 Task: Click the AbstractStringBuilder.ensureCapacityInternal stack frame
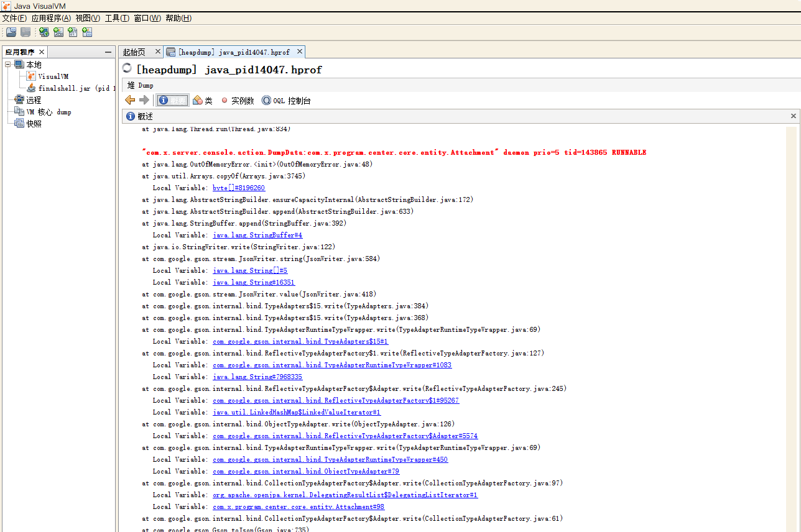coord(307,199)
